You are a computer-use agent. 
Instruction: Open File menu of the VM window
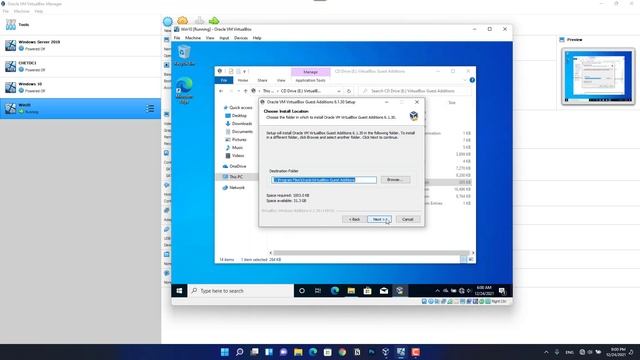coord(177,38)
